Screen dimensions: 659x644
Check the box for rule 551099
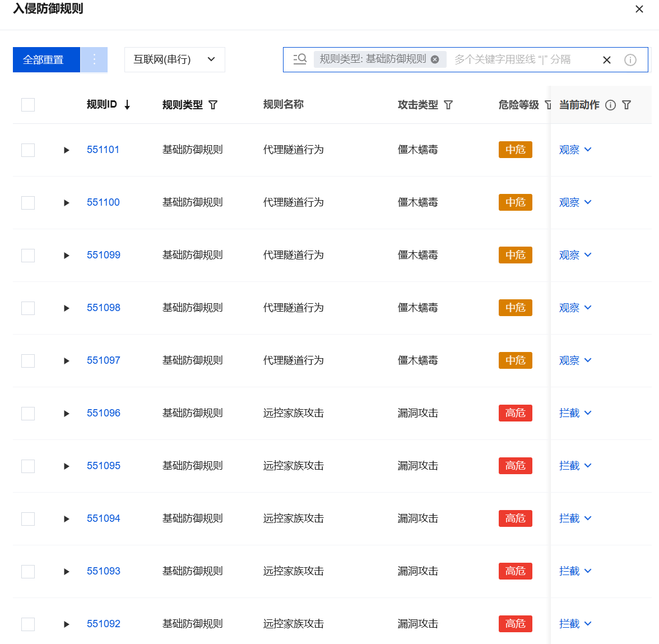coord(28,256)
